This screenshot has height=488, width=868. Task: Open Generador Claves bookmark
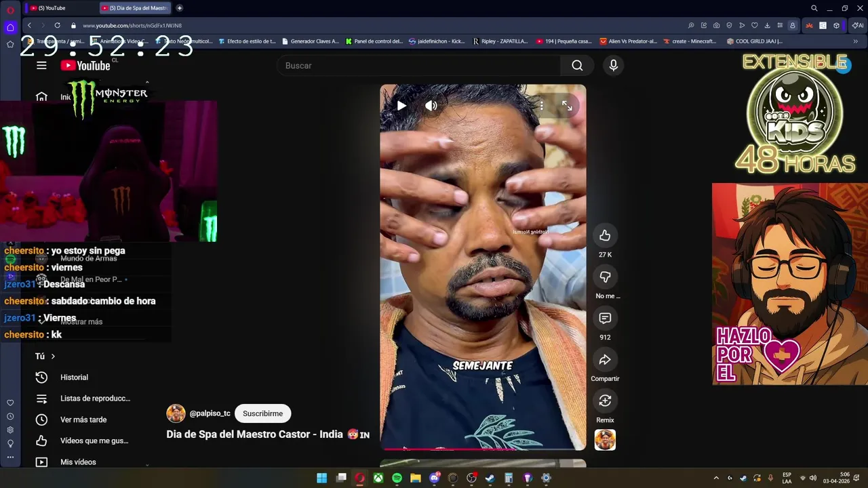click(x=310, y=41)
